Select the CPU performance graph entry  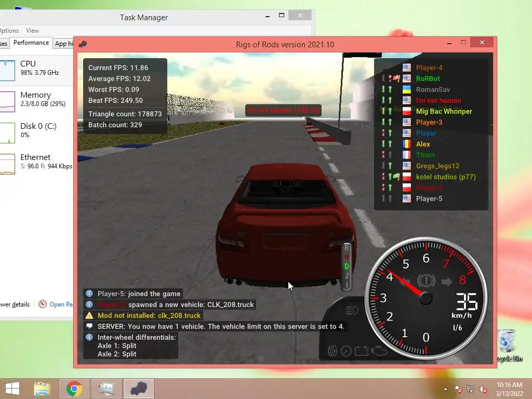(x=37, y=70)
